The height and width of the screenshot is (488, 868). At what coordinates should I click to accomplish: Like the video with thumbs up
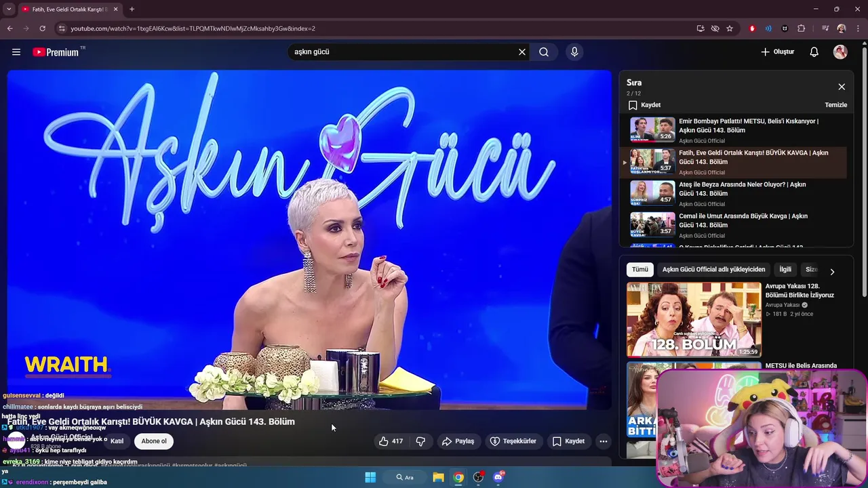[391, 441]
